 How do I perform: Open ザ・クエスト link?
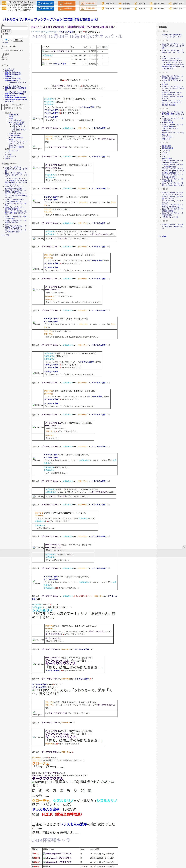13,151
